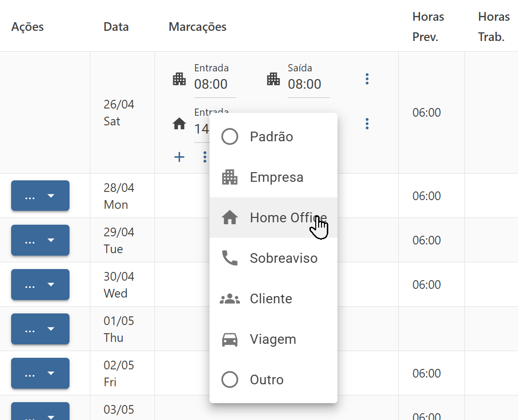Add a new marcação with the plus icon
The image size is (518, 420).
[x=180, y=157]
